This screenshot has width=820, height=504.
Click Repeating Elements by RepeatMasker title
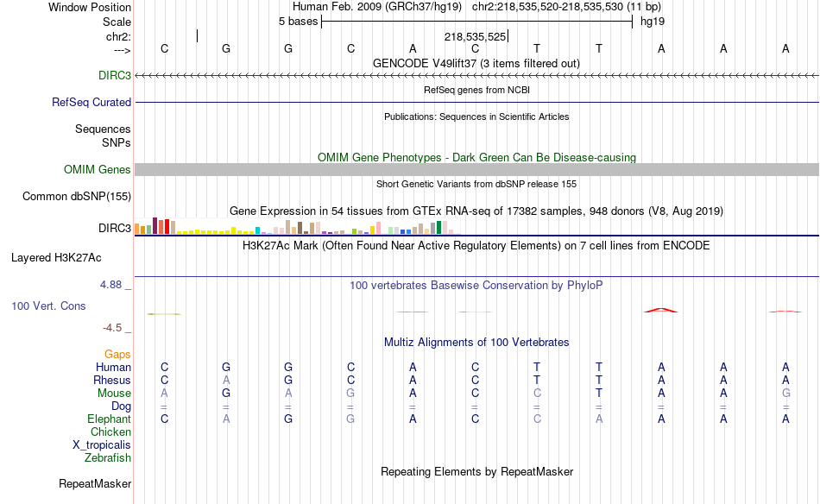[x=476, y=471]
